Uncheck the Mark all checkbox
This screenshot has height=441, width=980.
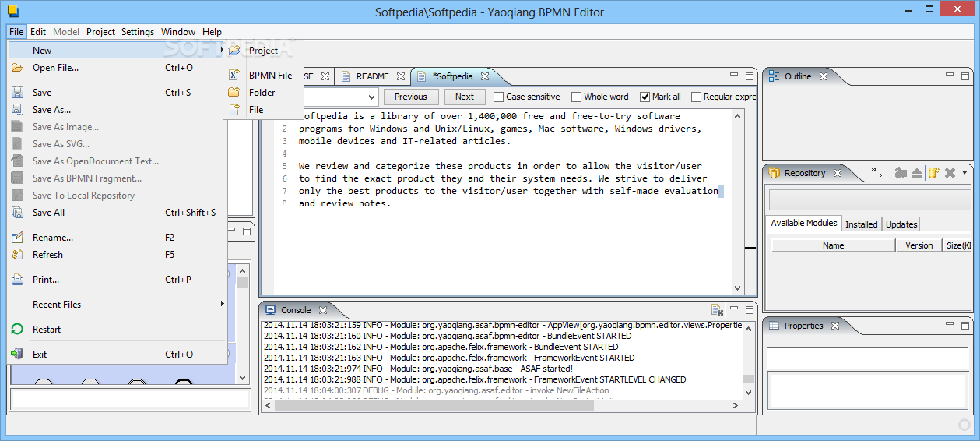click(x=645, y=97)
